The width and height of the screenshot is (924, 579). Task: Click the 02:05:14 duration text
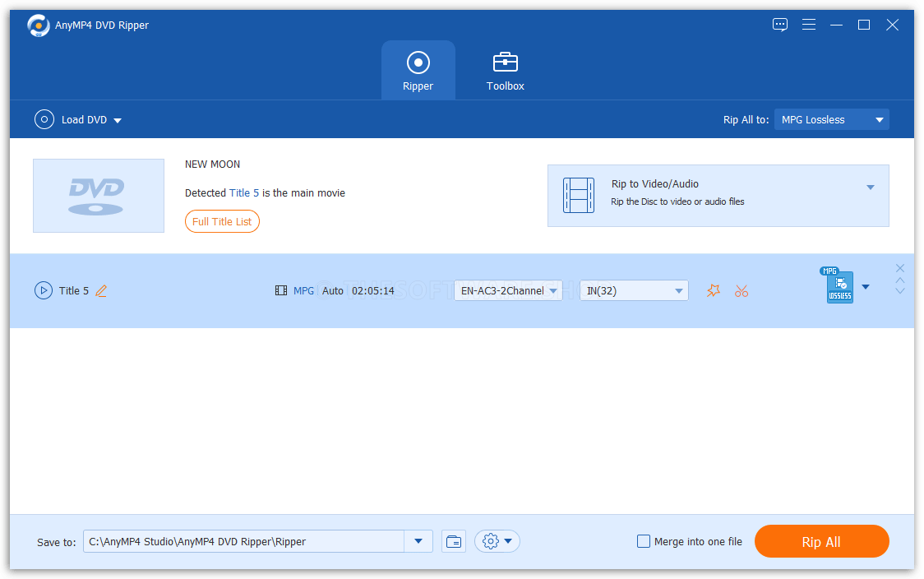click(x=373, y=290)
